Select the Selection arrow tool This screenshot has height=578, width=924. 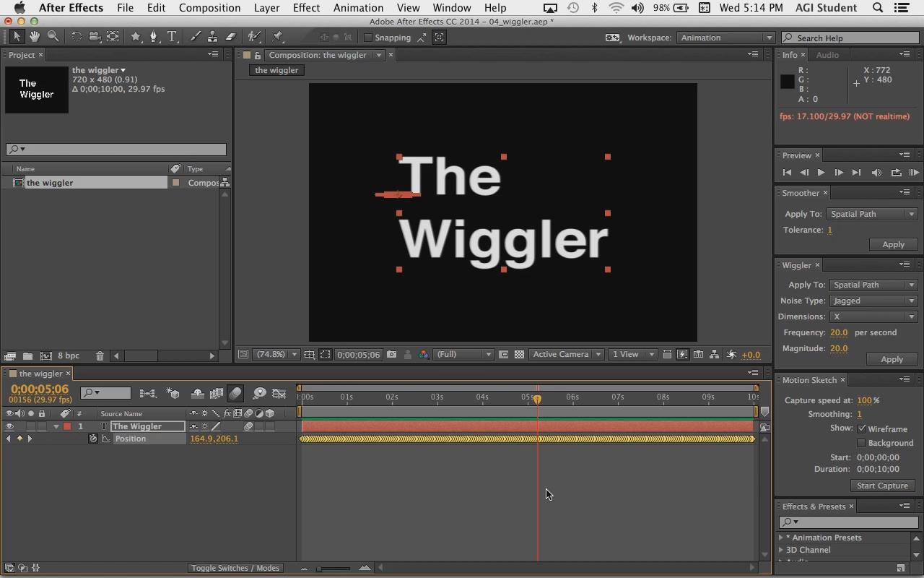coord(17,37)
